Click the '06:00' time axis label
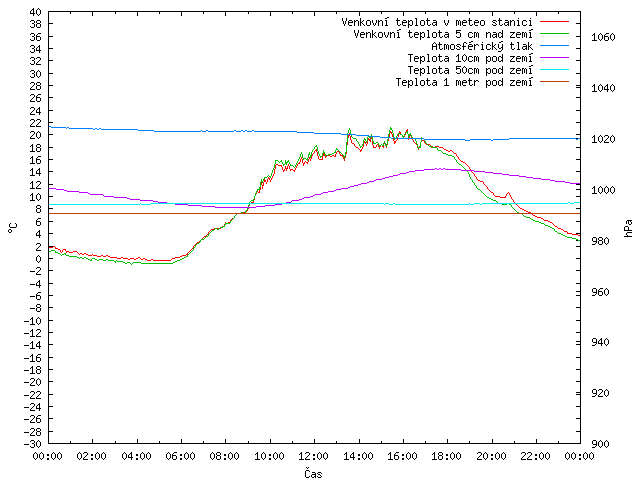640x480 pixels. (x=180, y=456)
